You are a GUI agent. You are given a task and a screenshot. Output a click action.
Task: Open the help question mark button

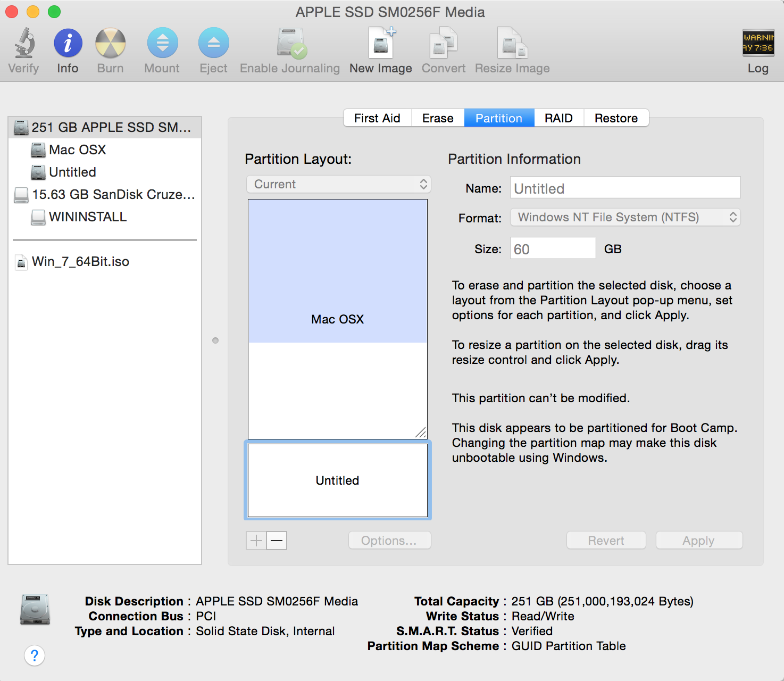pyautogui.click(x=35, y=655)
